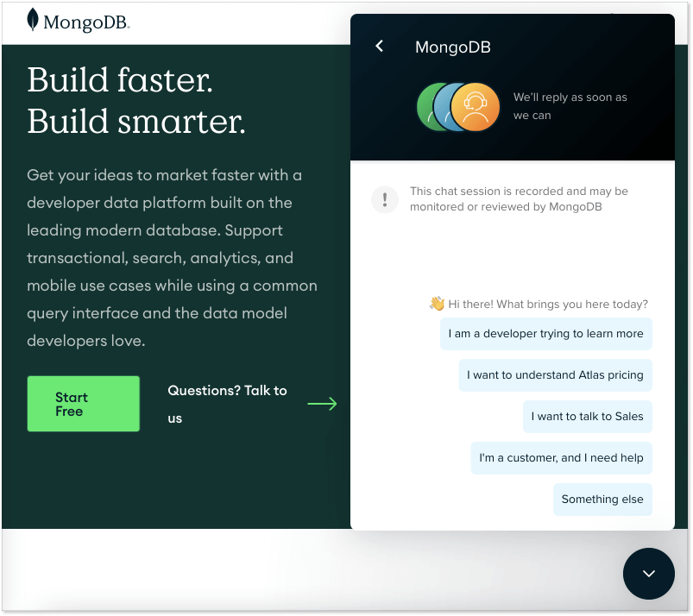693x616 pixels.
Task: Choose I want to understand Atlas pricing
Action: (x=555, y=375)
